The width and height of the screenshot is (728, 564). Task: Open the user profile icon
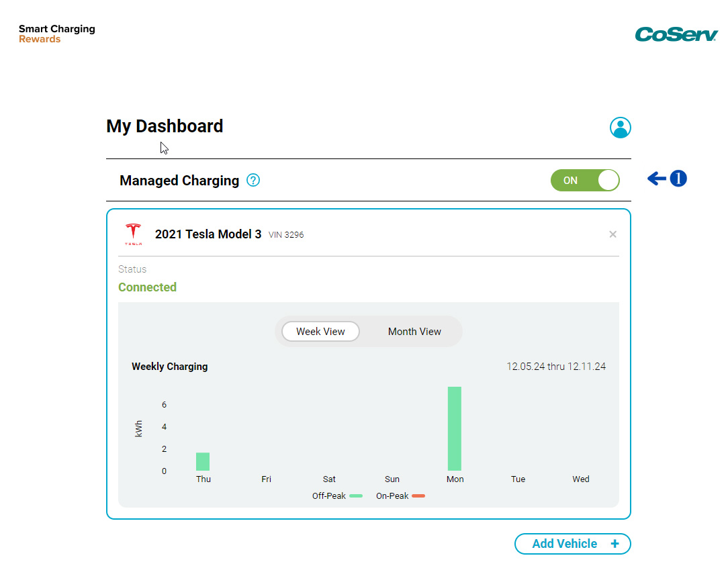(x=620, y=128)
